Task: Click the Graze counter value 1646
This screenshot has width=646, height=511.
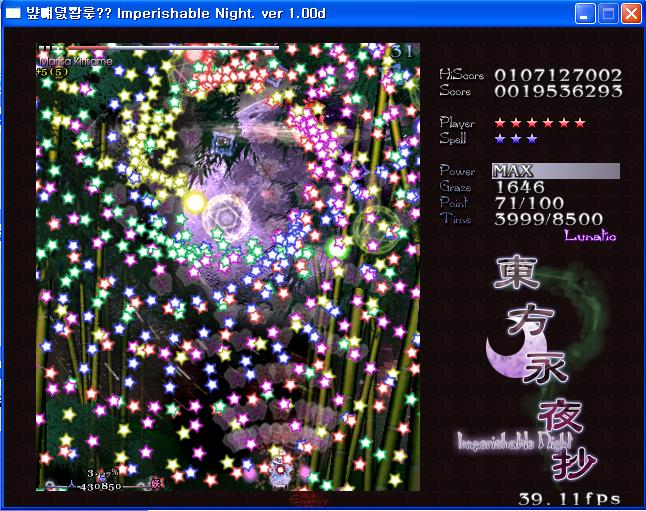Action: 520,187
